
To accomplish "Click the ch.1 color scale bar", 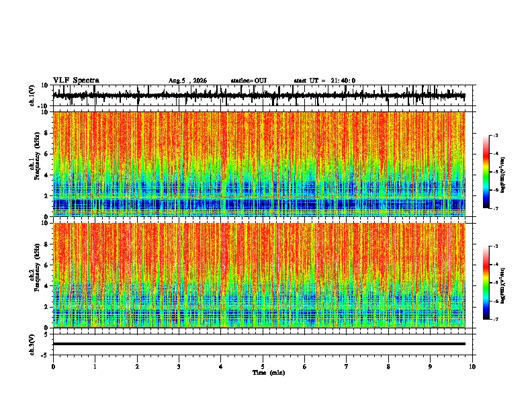I will [486, 172].
